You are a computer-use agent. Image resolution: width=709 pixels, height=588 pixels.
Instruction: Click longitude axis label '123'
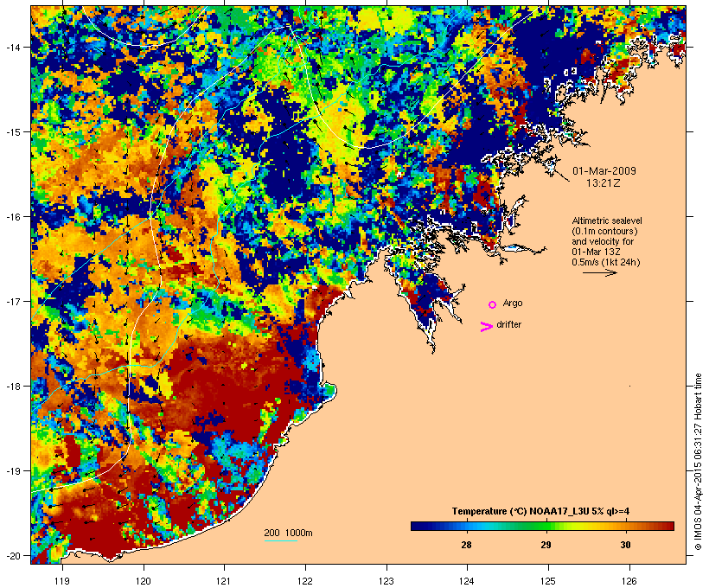(386, 581)
